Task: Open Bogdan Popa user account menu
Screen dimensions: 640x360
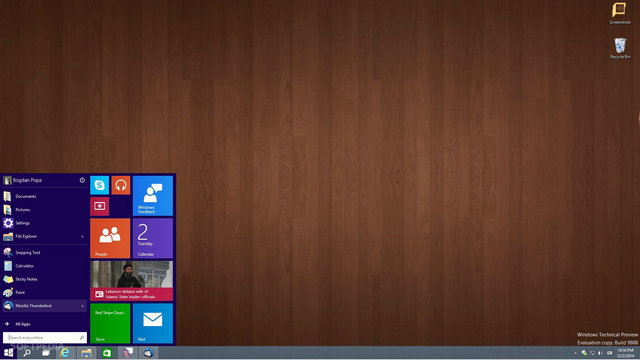Action: [22, 180]
